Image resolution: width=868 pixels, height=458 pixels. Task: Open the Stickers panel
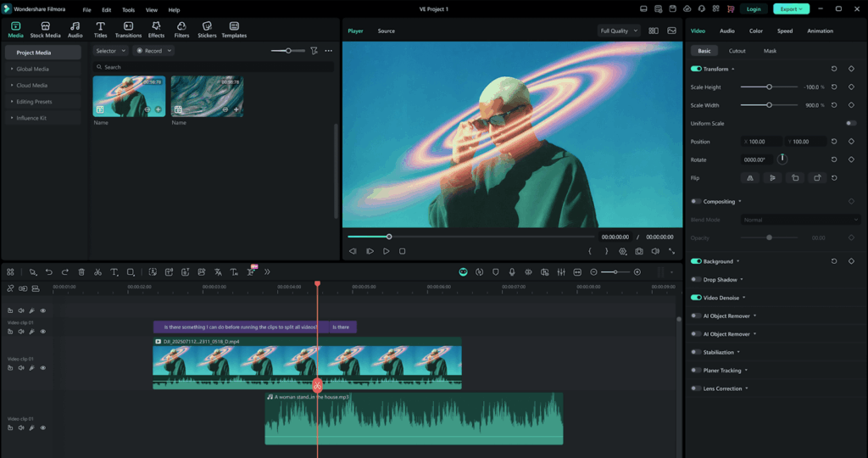point(207,30)
